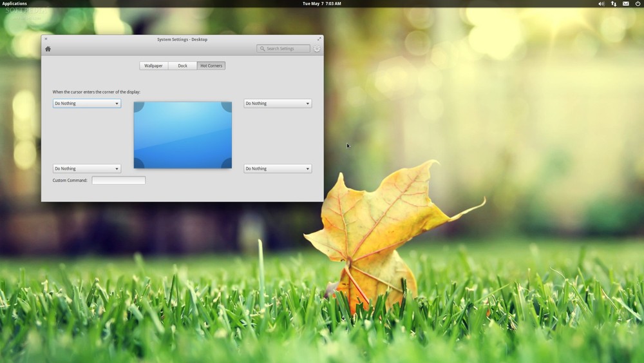Maximize the System Settings window
The width and height of the screenshot is (644, 363).
click(x=319, y=39)
